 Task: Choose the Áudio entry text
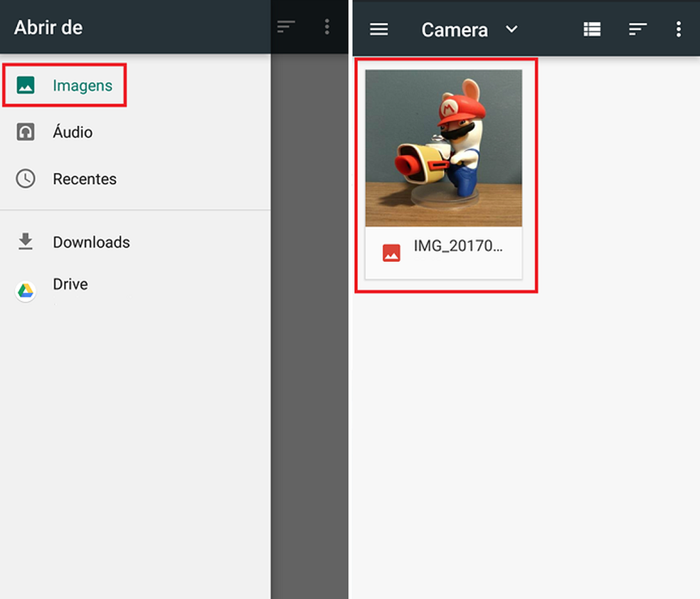click(73, 132)
